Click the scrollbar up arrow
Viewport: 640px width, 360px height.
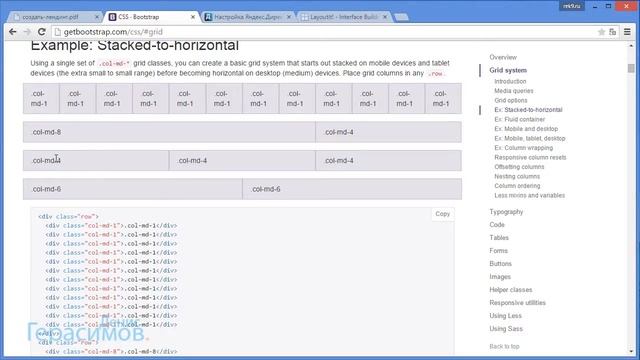point(631,45)
